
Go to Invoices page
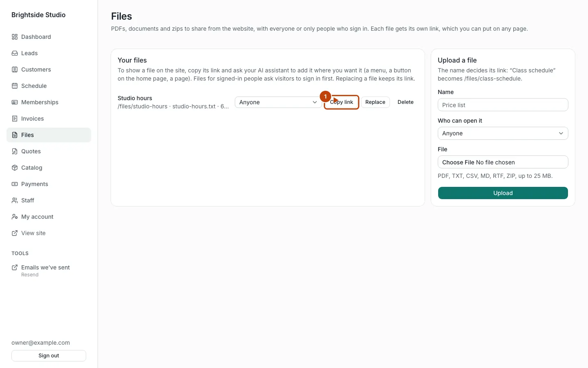(x=49, y=119)
